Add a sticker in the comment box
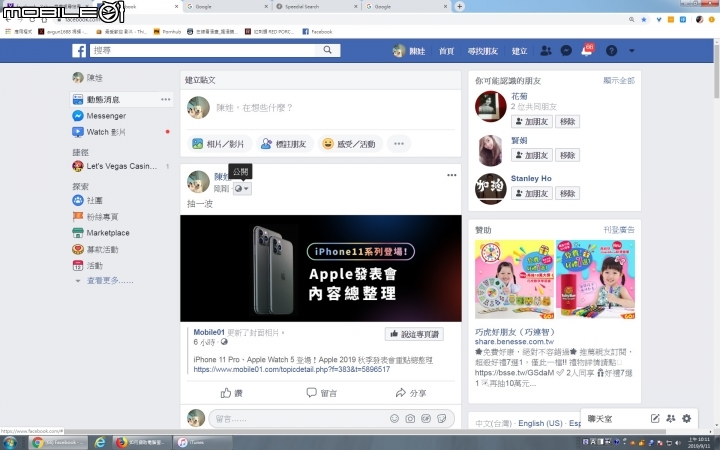 click(x=442, y=419)
